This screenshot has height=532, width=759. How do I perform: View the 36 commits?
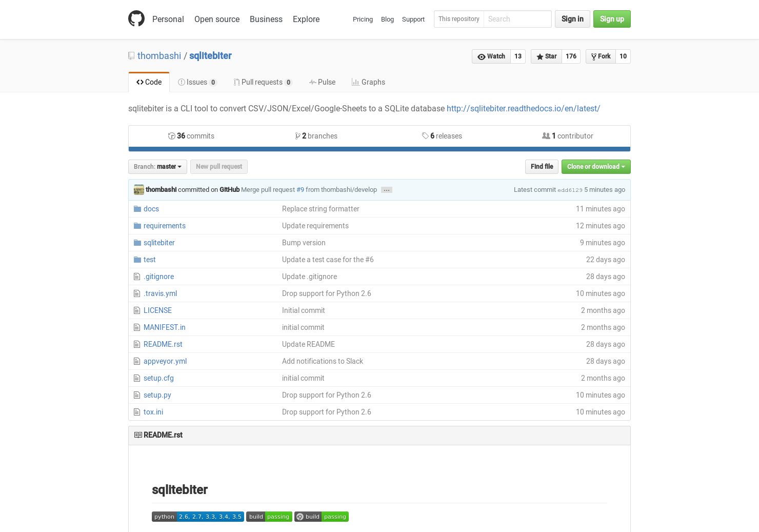click(191, 136)
